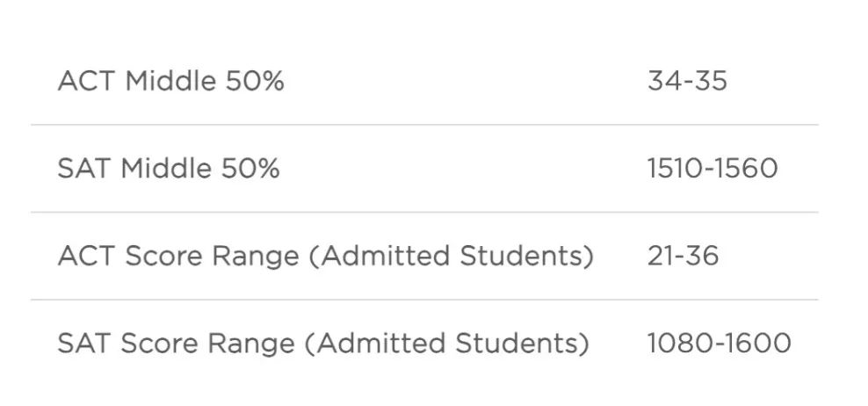868x406 pixels.
Task: Click the 50% text in SAT Middle row
Action: tap(250, 169)
